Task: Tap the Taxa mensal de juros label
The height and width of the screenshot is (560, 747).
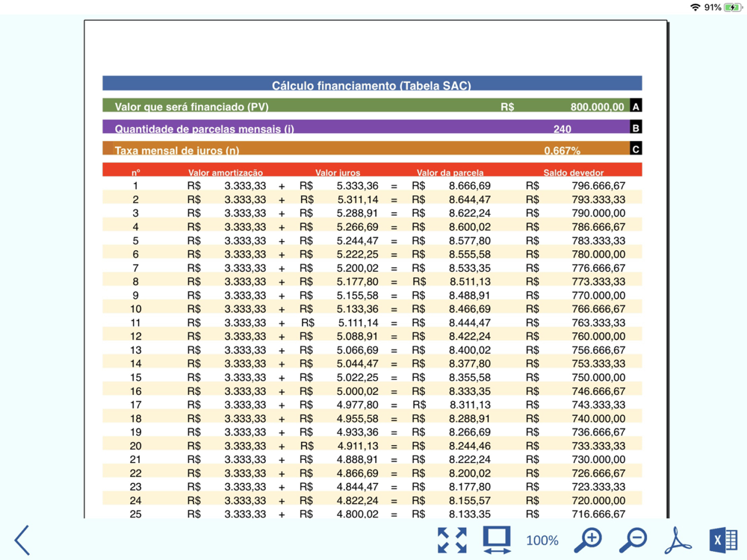Action: click(177, 151)
